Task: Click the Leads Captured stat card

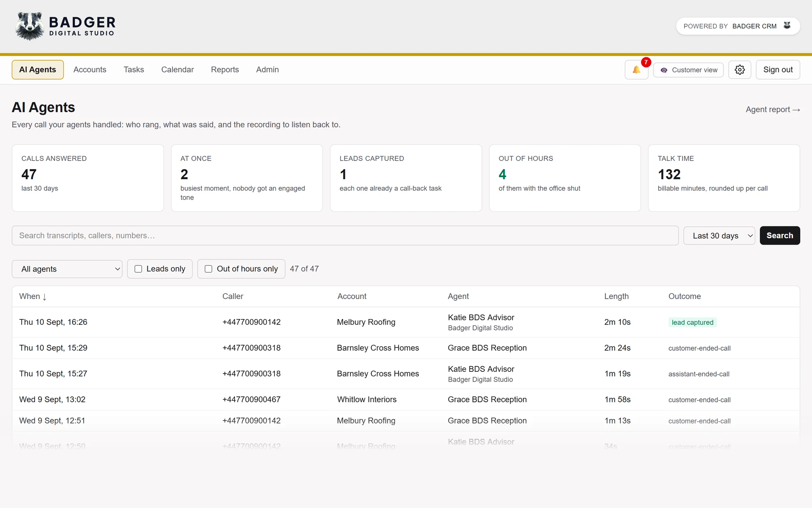Action: click(406, 178)
